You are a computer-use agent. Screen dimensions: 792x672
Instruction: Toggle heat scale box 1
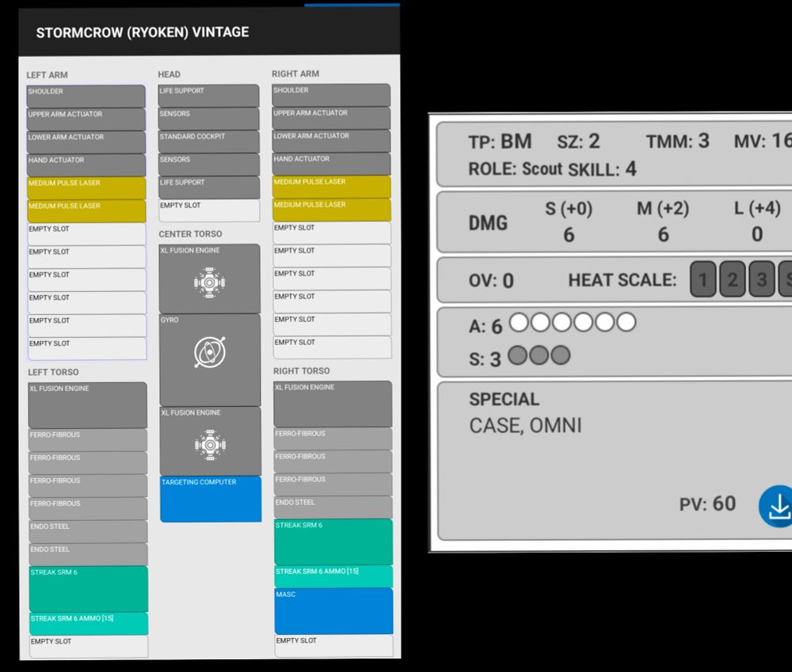703,279
